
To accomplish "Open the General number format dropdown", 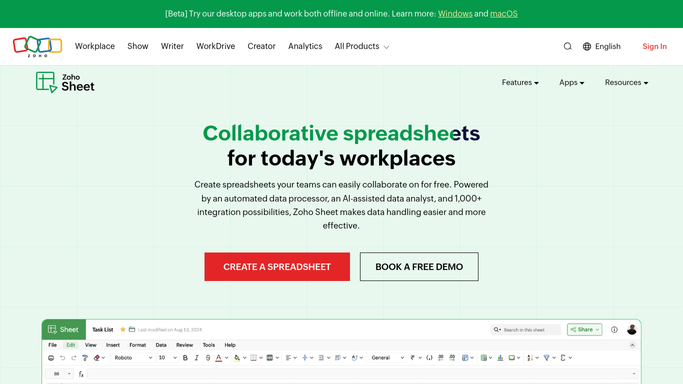I will [x=388, y=358].
